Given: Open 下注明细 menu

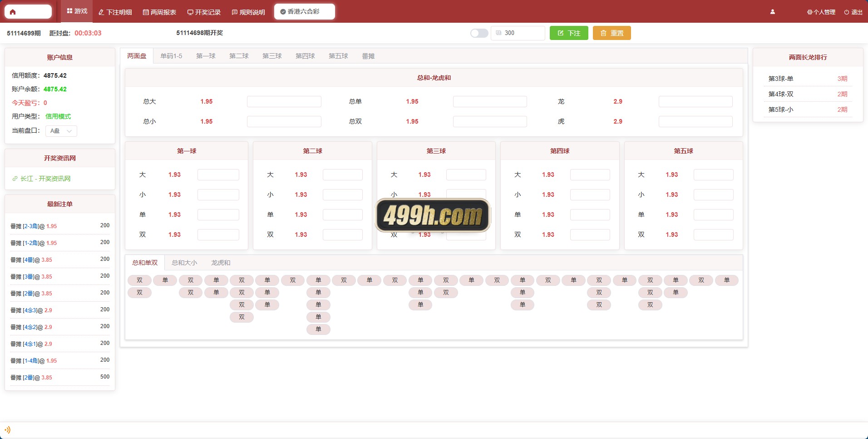Looking at the screenshot, I should pyautogui.click(x=115, y=12).
